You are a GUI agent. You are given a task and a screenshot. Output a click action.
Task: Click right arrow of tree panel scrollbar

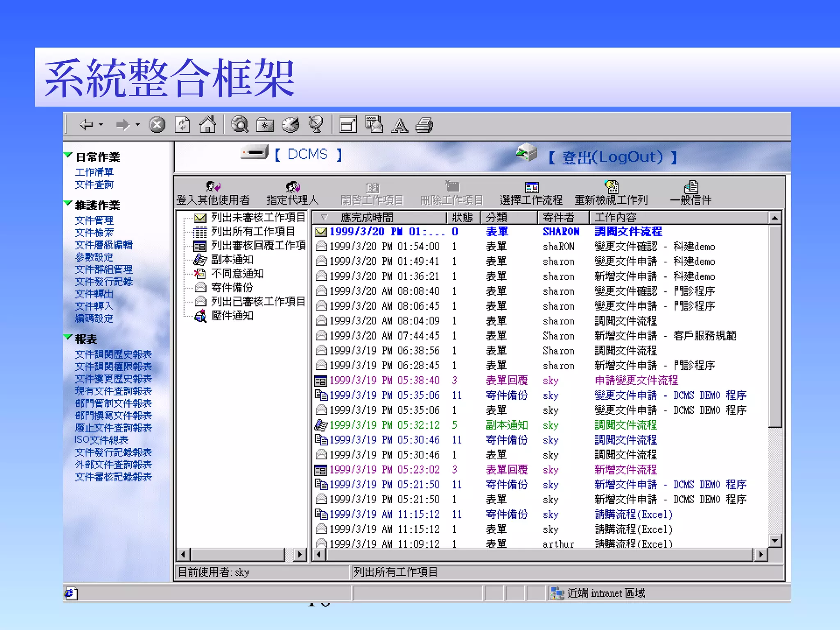click(x=301, y=555)
